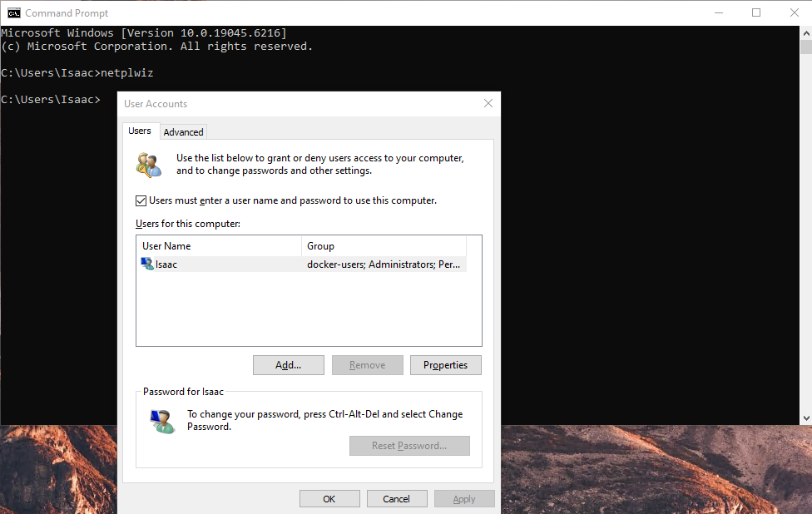
Task: Click the grant or deny access description text
Action: (320, 165)
